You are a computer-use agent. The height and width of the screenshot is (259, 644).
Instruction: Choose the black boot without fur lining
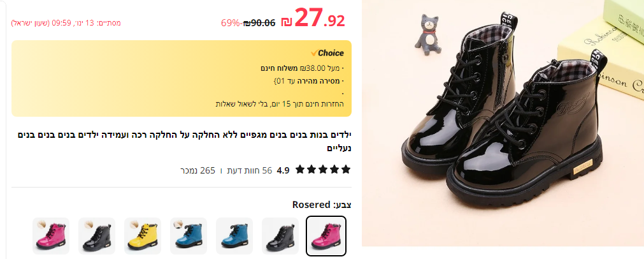(x=280, y=236)
